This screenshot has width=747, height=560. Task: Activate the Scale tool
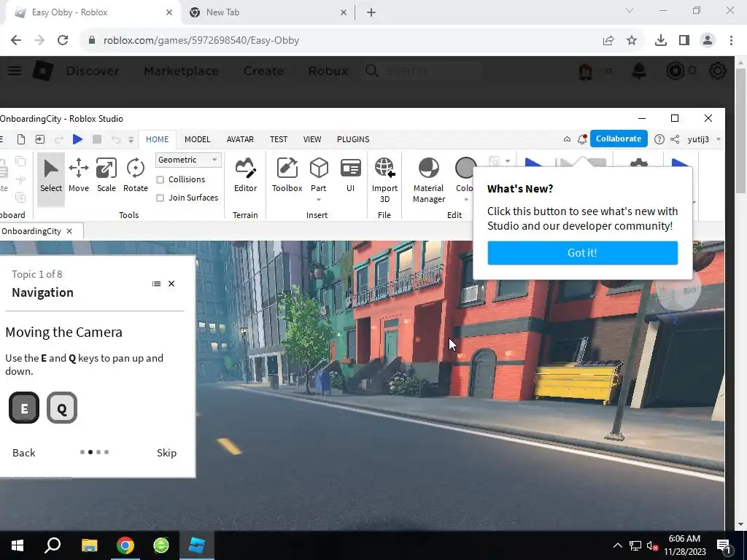[107, 175]
